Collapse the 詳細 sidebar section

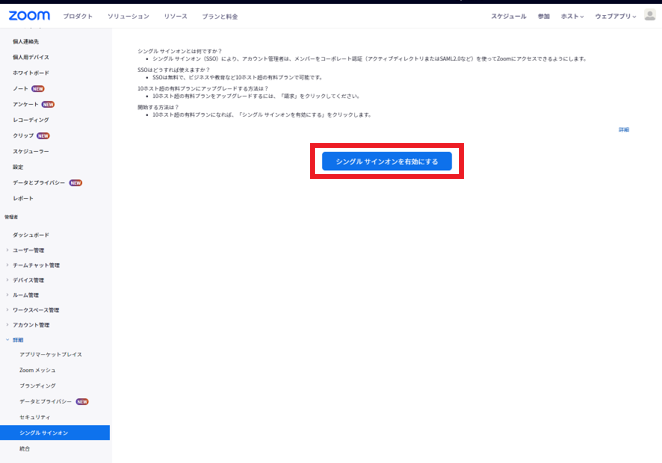(x=17, y=340)
